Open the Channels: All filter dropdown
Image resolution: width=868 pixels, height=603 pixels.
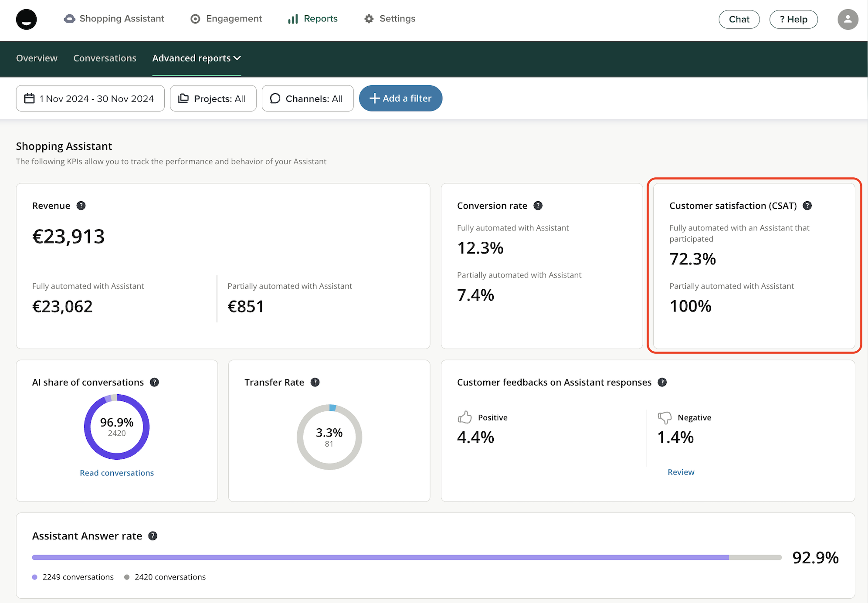coord(307,98)
